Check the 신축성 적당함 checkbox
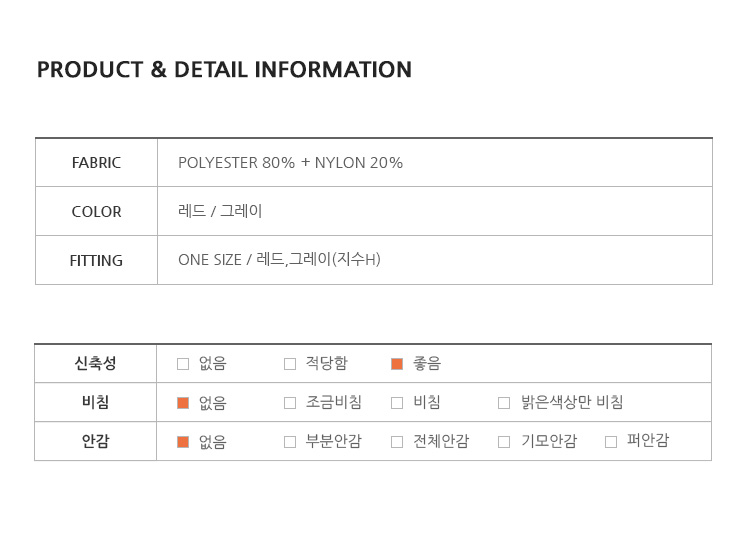The image size is (750, 557). point(290,364)
